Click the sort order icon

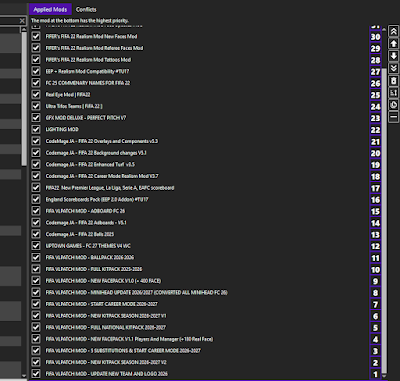coord(394,93)
